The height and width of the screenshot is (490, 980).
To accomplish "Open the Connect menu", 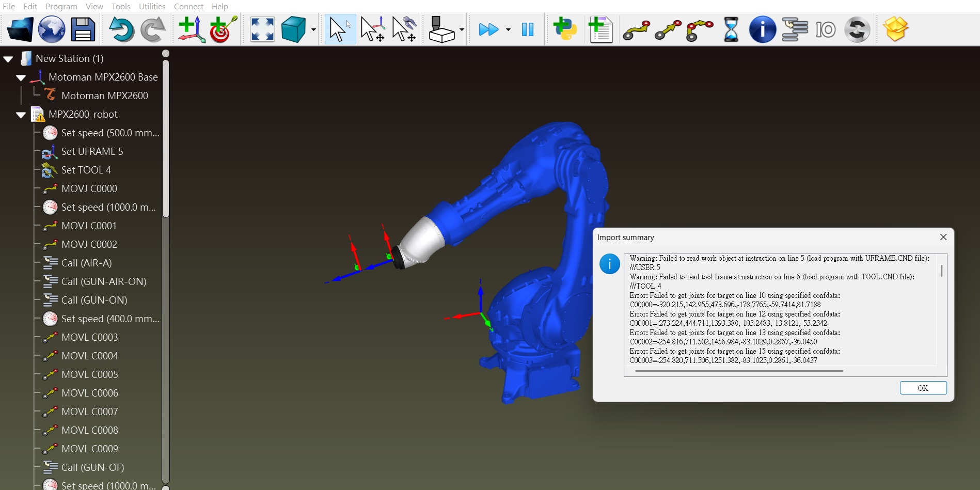I will pos(188,6).
